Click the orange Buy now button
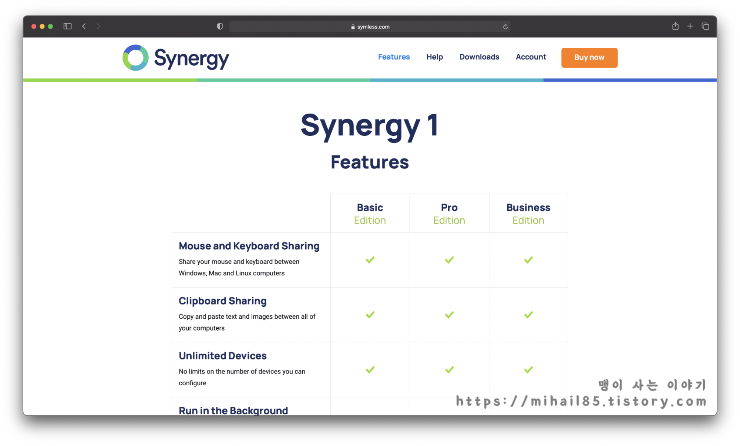 [x=589, y=58]
